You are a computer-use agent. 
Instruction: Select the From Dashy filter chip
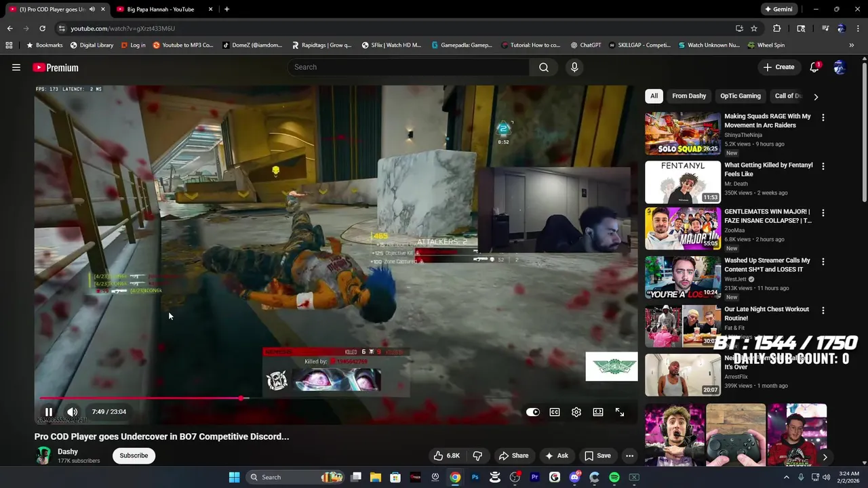pos(689,96)
